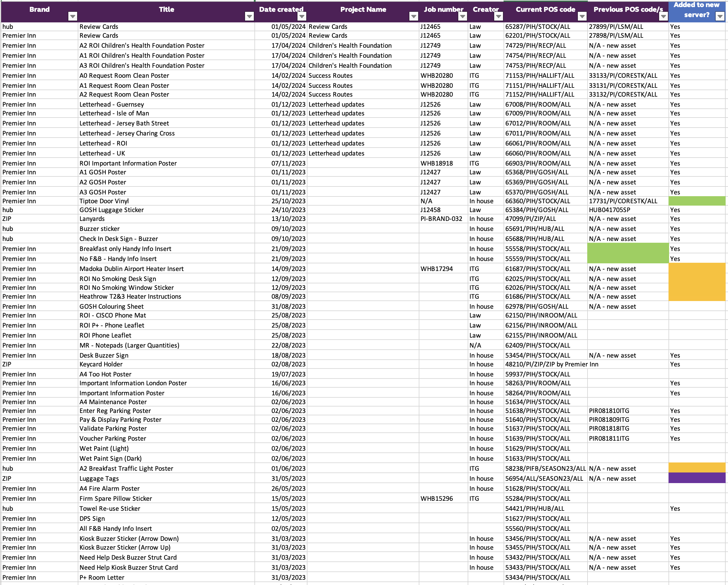Open the Current POS code filter dropdown
Screen dimensions: 728x585
coord(582,16)
